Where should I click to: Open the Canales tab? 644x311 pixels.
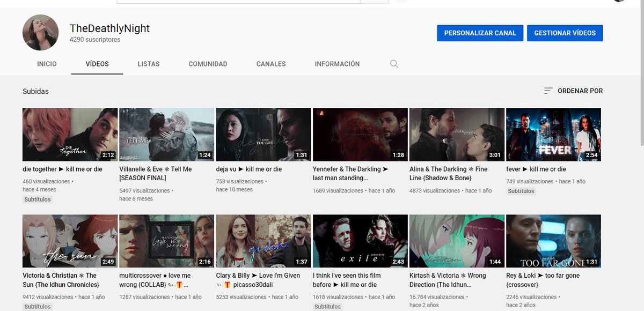pos(271,64)
